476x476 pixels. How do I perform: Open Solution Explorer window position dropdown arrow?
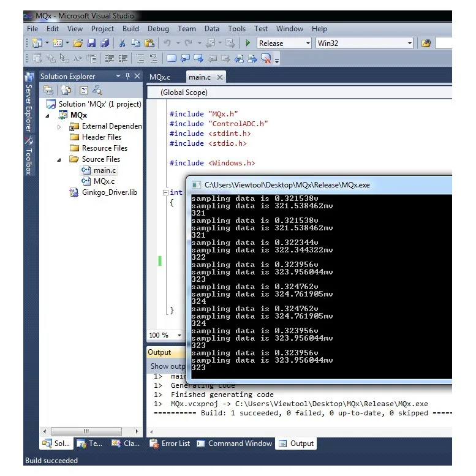click(118, 76)
